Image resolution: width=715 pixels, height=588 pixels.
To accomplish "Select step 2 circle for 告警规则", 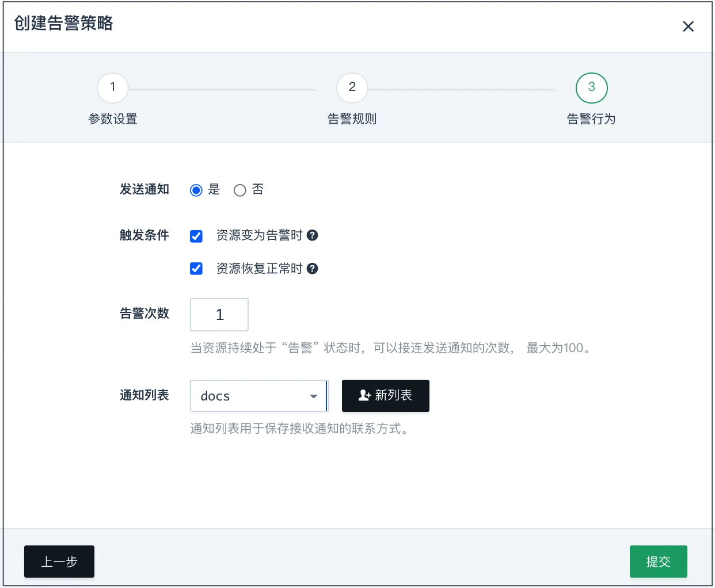I will click(352, 87).
